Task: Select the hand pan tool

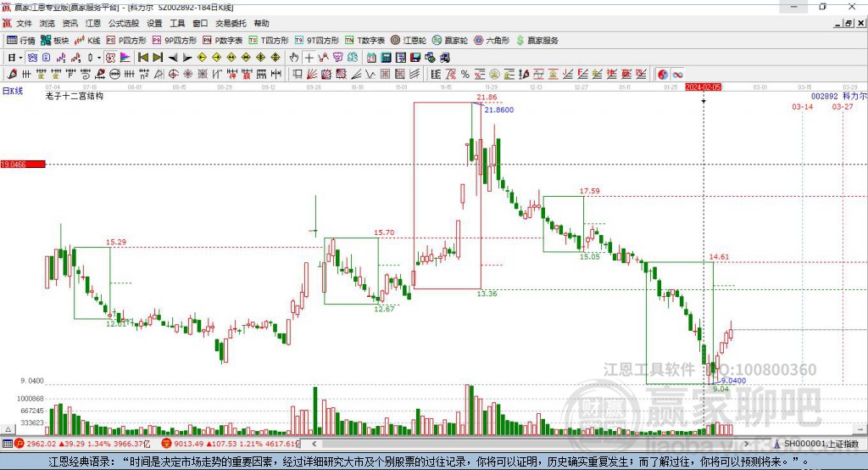Action: (294, 58)
